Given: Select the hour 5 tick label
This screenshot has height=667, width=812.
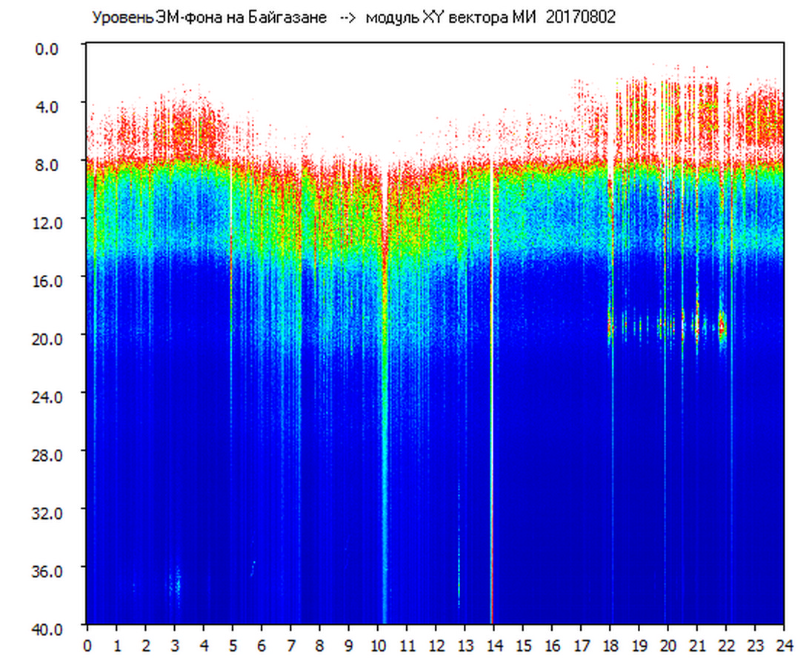Looking at the screenshot, I should 232,645.
